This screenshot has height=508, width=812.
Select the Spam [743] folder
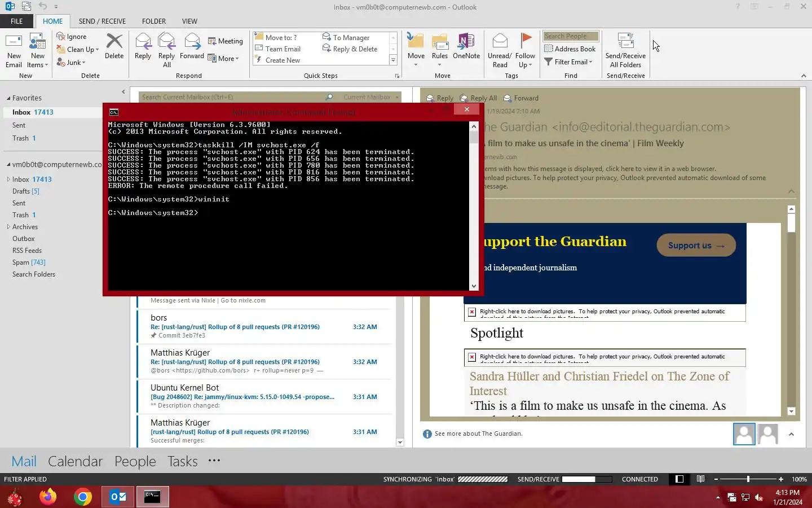[29, 262]
